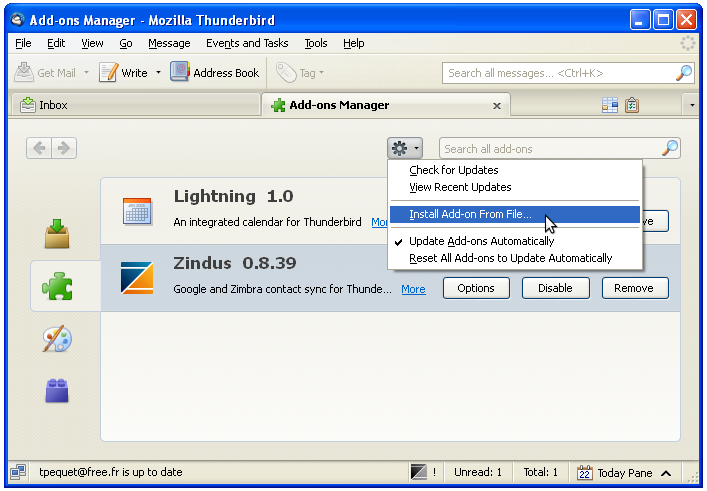
Task: Click the Today Pane calendar icon
Action: (x=584, y=473)
